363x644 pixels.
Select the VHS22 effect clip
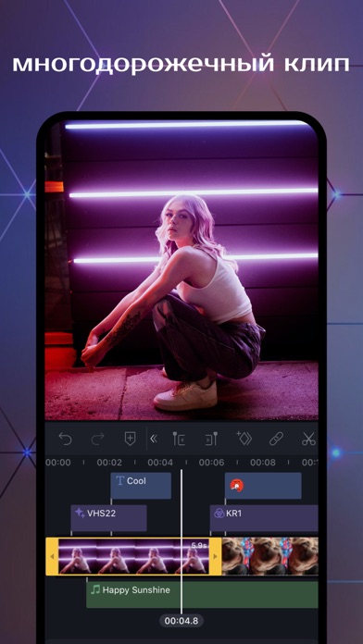108,518
